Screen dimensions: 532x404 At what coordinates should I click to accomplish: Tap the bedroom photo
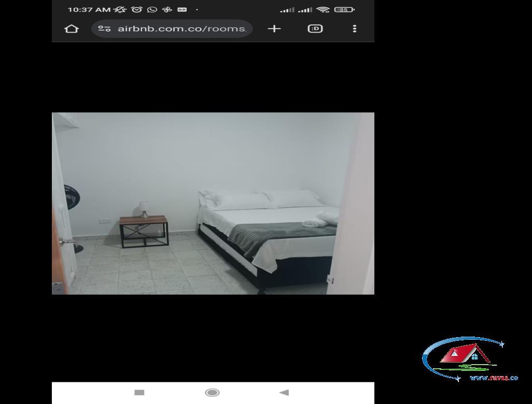tap(213, 204)
